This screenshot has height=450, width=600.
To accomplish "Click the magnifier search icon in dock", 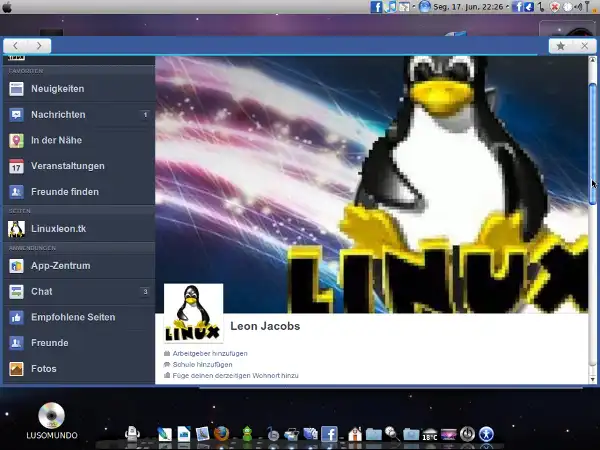I will click(392, 434).
